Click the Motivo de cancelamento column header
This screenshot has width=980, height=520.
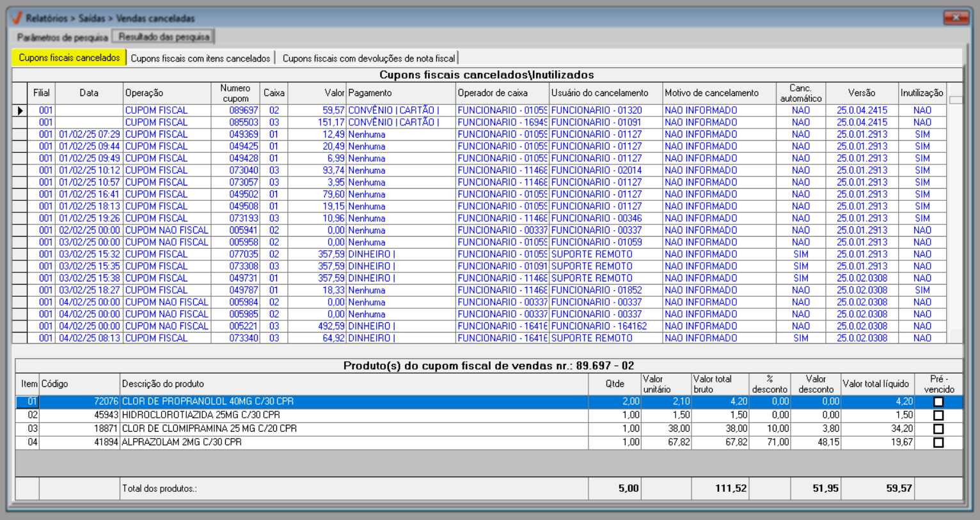[711, 93]
